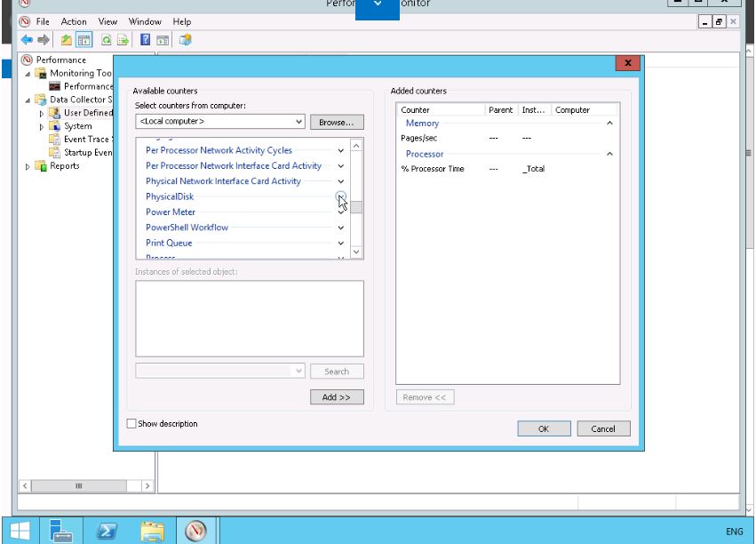
Task: Open Server Manager from the taskbar
Action: (61, 531)
